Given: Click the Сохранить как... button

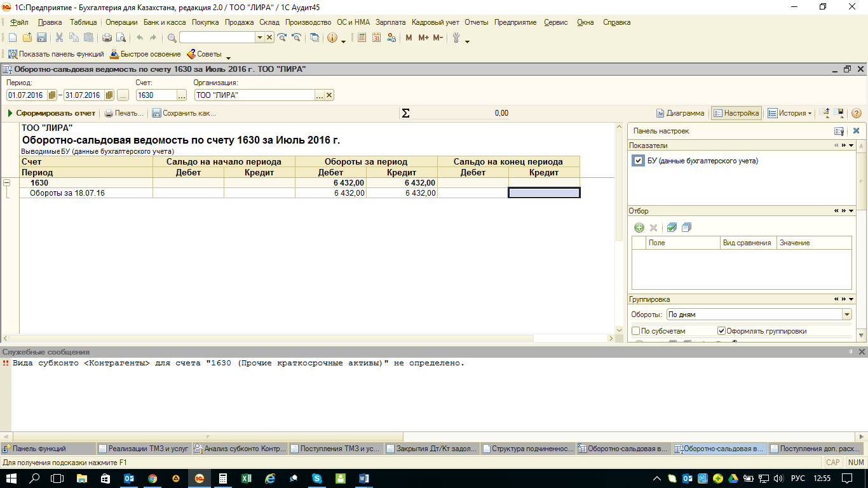Looking at the screenshot, I should [x=184, y=113].
